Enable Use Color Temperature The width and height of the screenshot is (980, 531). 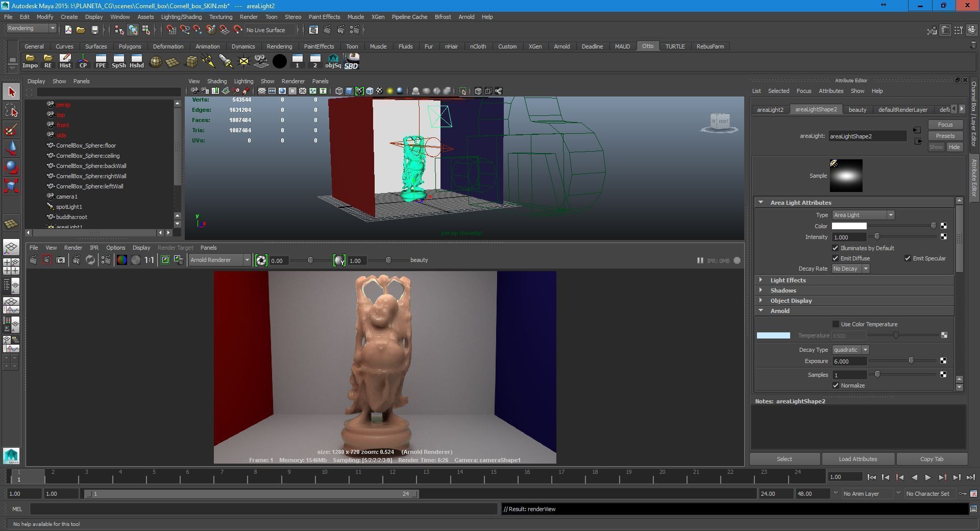[836, 324]
